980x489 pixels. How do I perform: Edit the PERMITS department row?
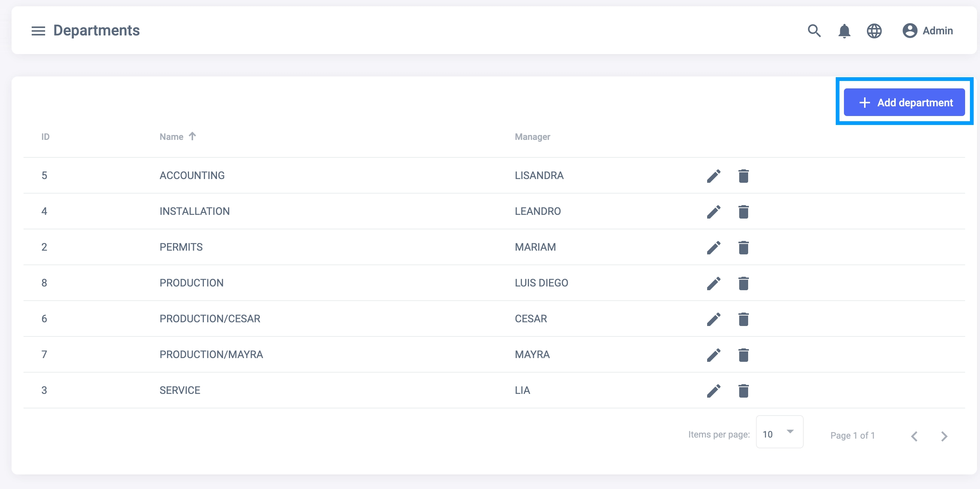click(x=713, y=247)
